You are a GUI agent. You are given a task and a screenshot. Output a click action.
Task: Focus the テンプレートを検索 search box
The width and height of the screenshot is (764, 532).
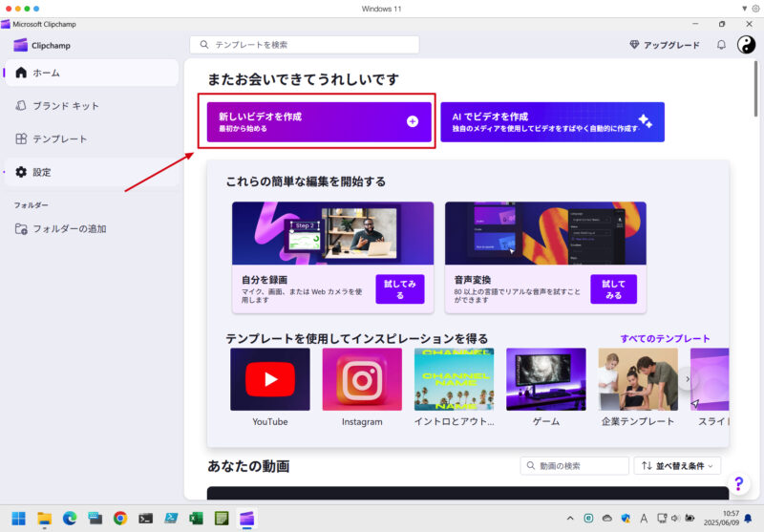(305, 45)
